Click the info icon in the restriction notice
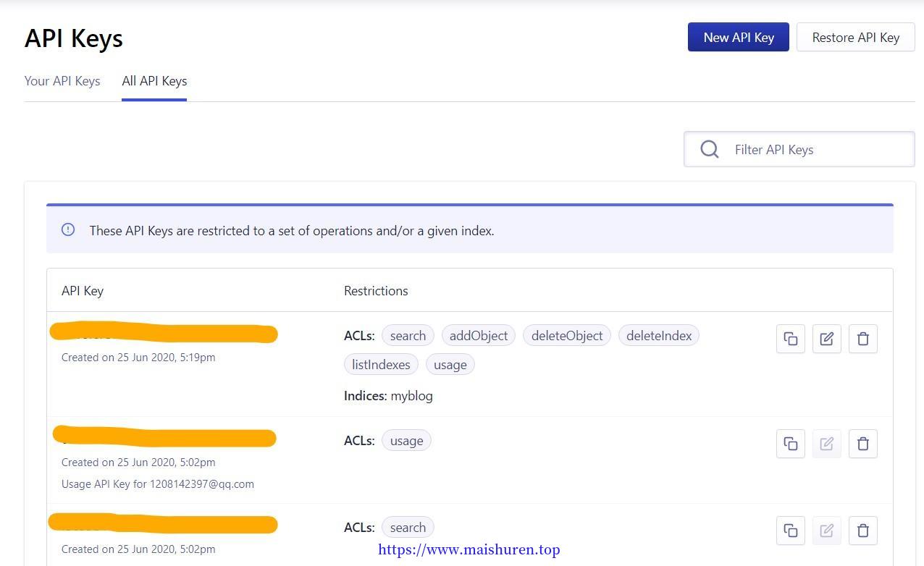This screenshot has height=566, width=924. (68, 229)
